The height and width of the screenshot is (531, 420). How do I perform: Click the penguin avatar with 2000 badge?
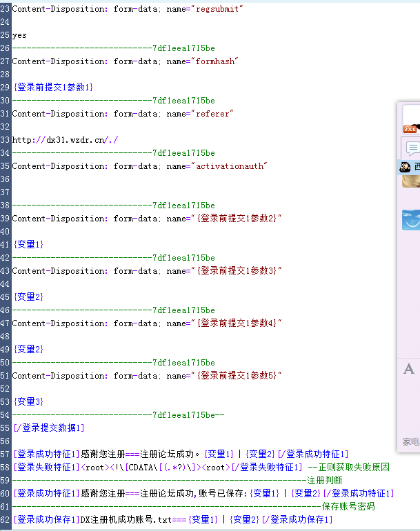click(x=411, y=121)
